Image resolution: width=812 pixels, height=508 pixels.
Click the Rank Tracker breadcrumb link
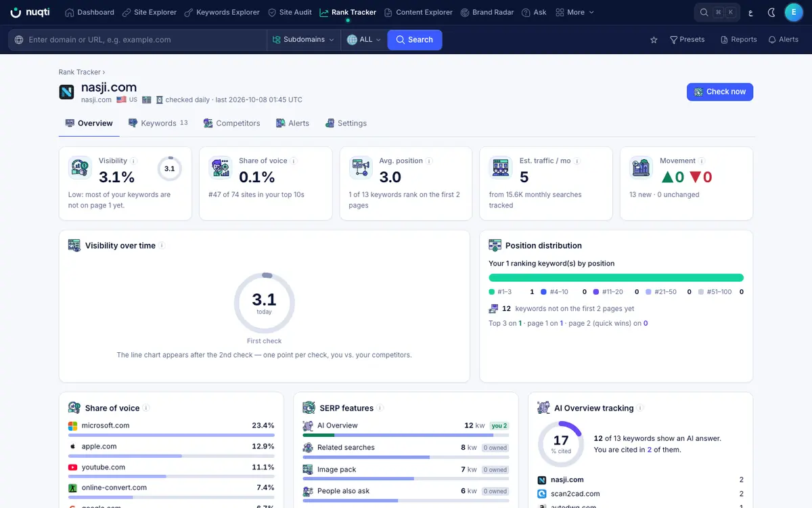[80, 72]
